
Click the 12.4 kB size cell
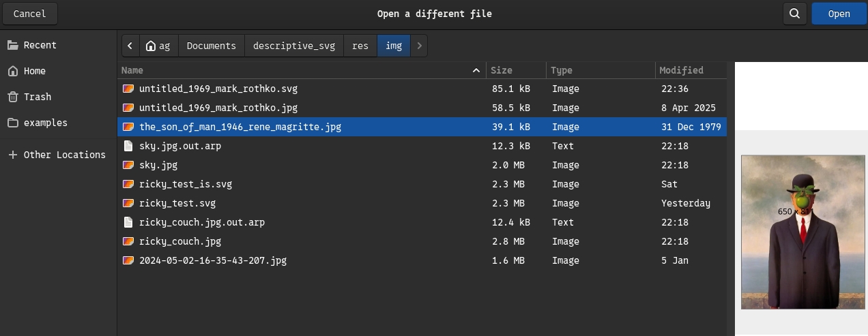coord(510,222)
